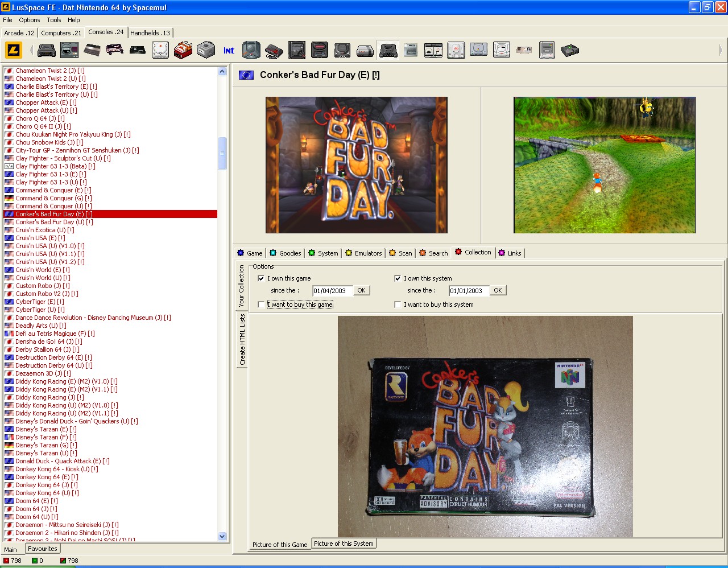
Task: Toggle 'I want to buy this game' checkbox
Action: click(x=261, y=304)
